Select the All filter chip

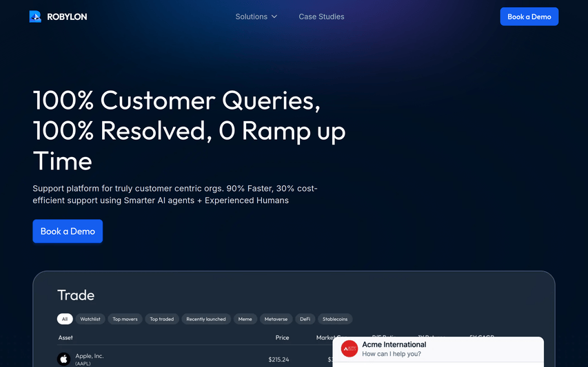point(65,319)
